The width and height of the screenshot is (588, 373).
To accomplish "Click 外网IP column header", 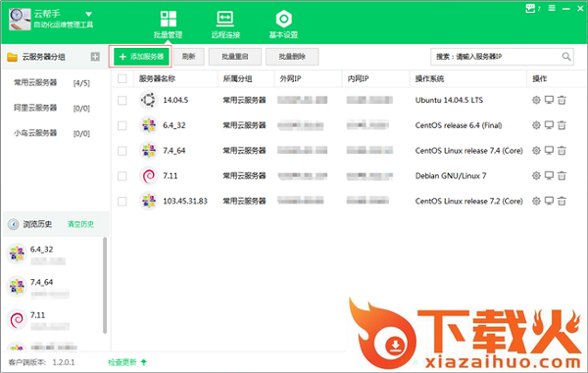I will (x=290, y=78).
